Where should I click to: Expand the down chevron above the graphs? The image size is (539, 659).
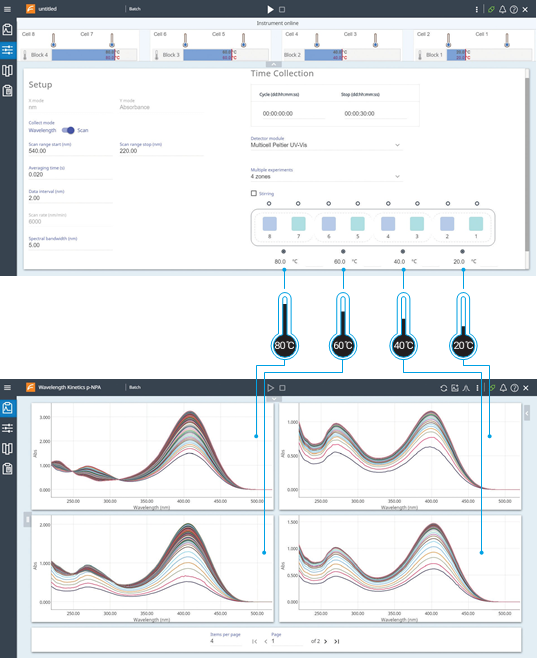(274, 399)
